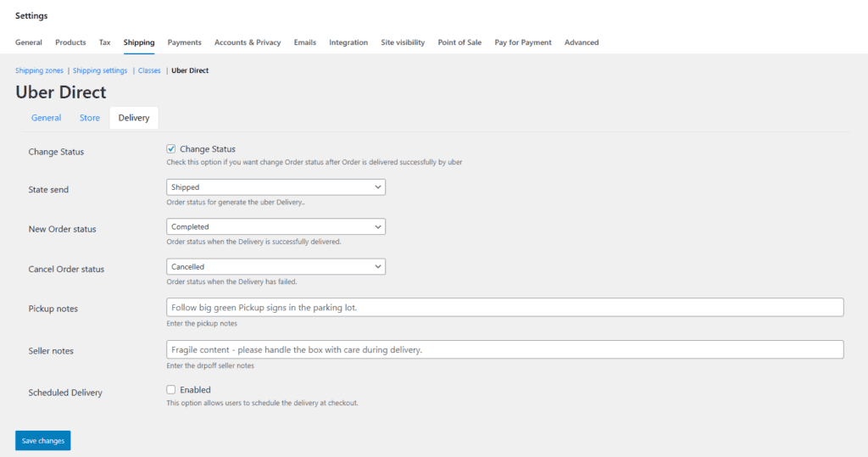Image resolution: width=868 pixels, height=457 pixels.
Task: Switch to the Advanced tab
Action: (581, 42)
